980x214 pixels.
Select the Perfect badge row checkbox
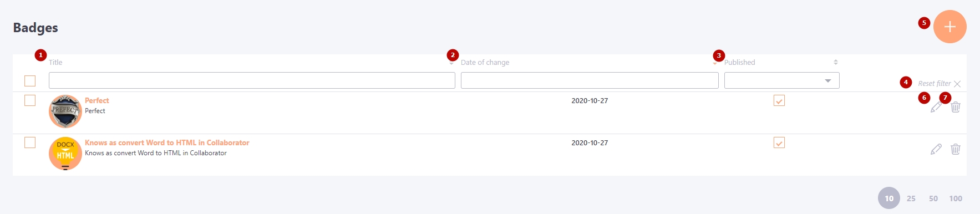click(30, 100)
